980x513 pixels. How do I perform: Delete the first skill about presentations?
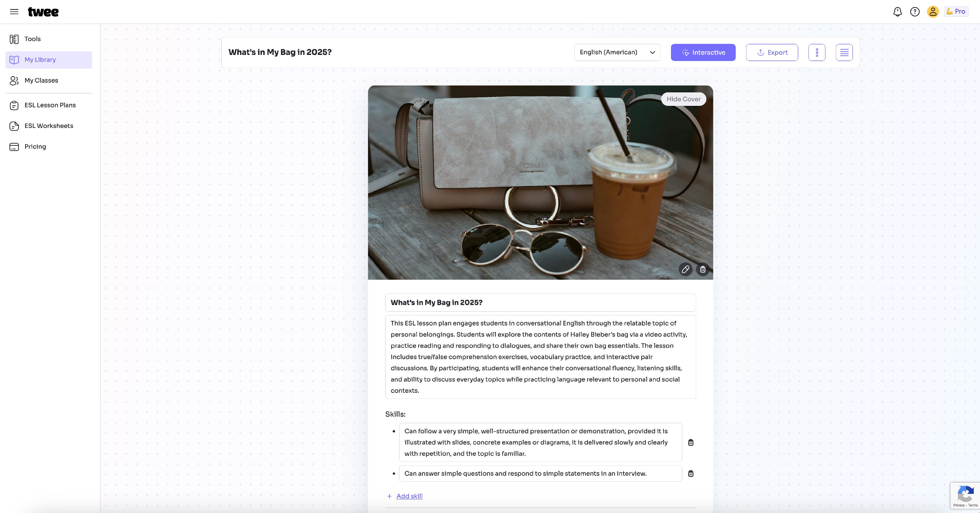pyautogui.click(x=691, y=443)
